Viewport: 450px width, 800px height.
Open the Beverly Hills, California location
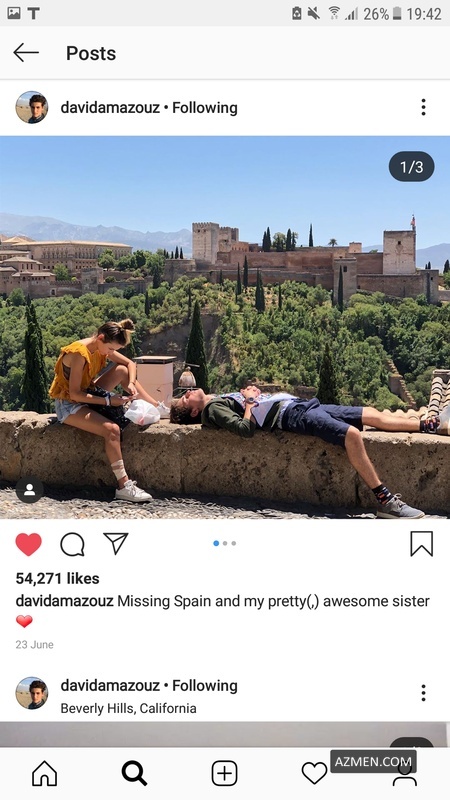click(128, 708)
